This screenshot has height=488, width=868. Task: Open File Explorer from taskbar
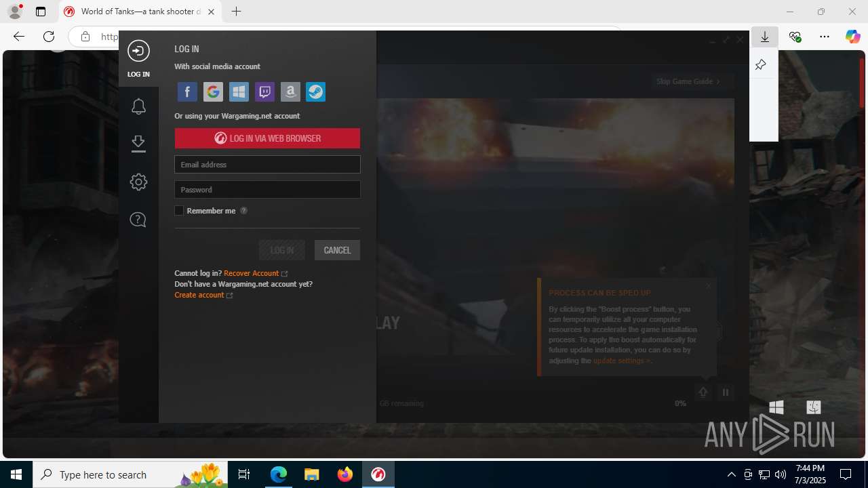[x=312, y=474]
